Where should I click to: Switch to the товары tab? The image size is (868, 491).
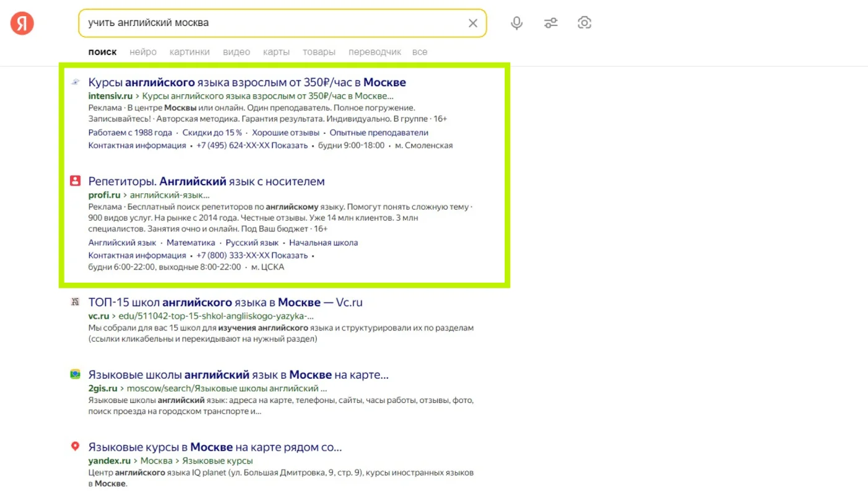click(319, 52)
